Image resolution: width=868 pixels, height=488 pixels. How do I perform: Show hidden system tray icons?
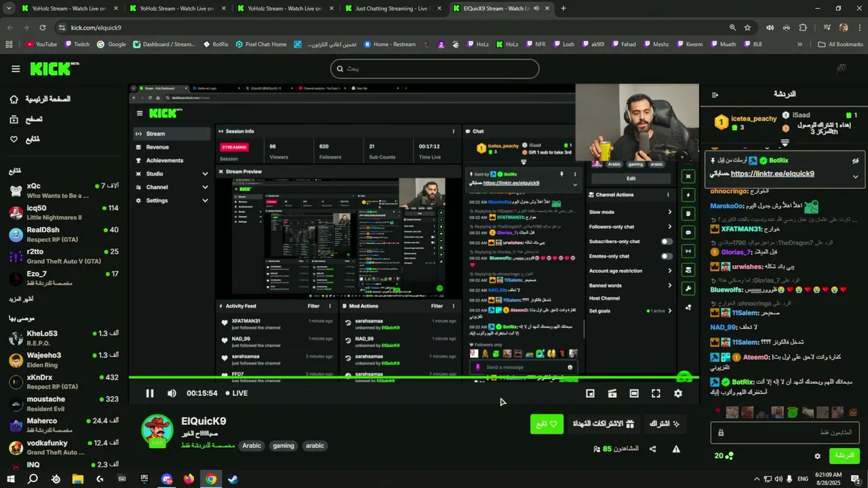tap(757, 479)
